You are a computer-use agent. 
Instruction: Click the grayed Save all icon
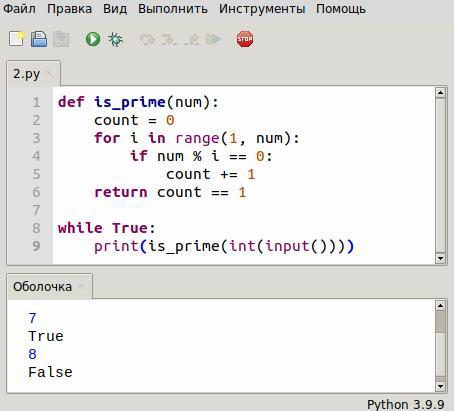61,39
